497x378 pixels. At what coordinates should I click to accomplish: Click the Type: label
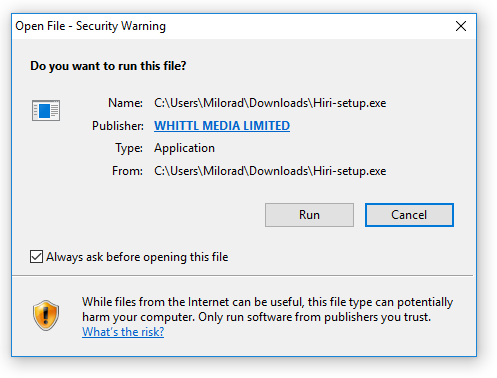click(x=129, y=148)
